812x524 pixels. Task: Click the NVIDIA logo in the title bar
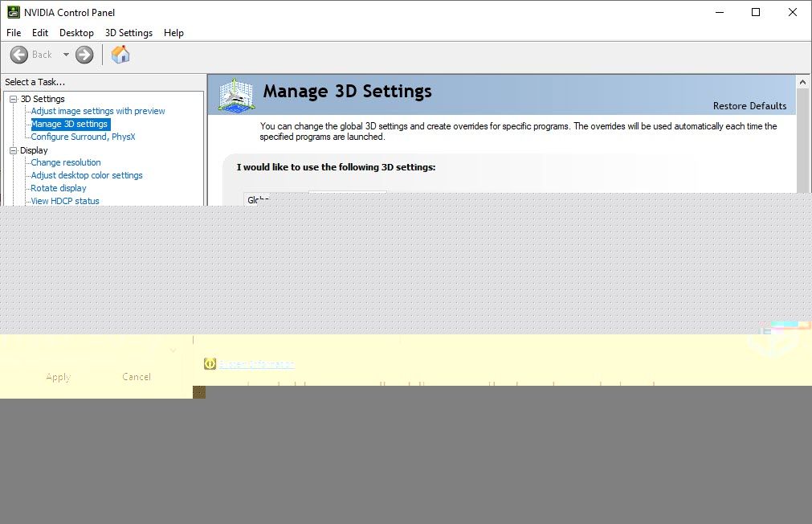tap(14, 12)
